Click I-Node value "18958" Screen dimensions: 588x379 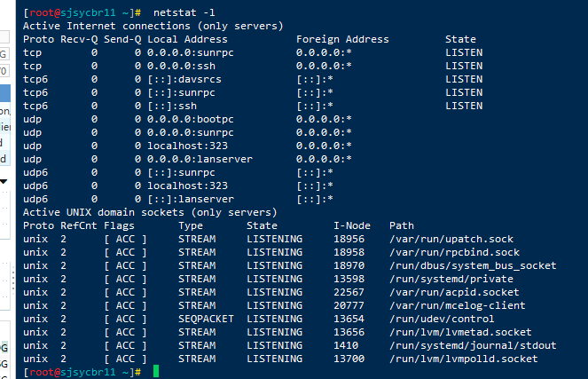(x=349, y=253)
